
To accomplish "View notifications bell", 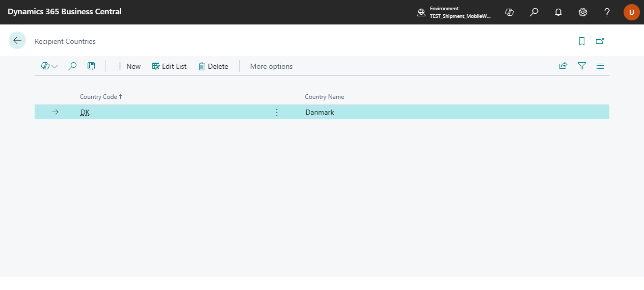I will tap(558, 12).
